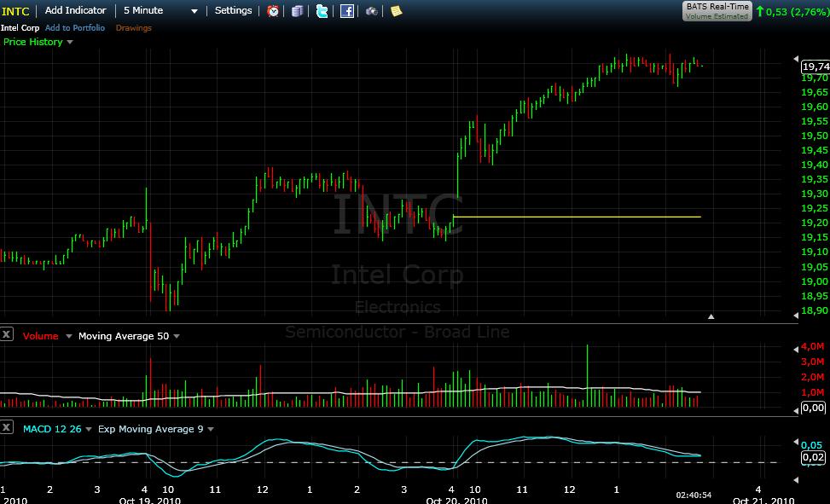Click the volume axis bottom scale arrow
This screenshot has height=504, width=830.
(x=796, y=410)
